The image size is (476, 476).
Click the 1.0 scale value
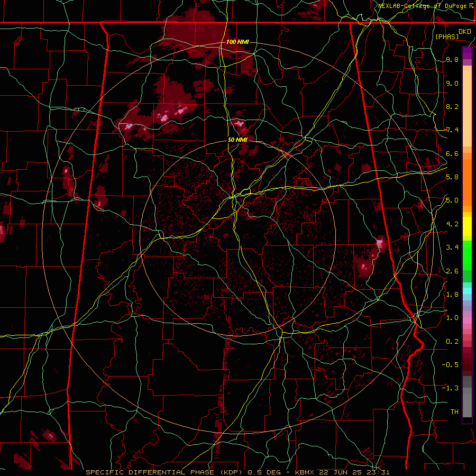point(452,318)
